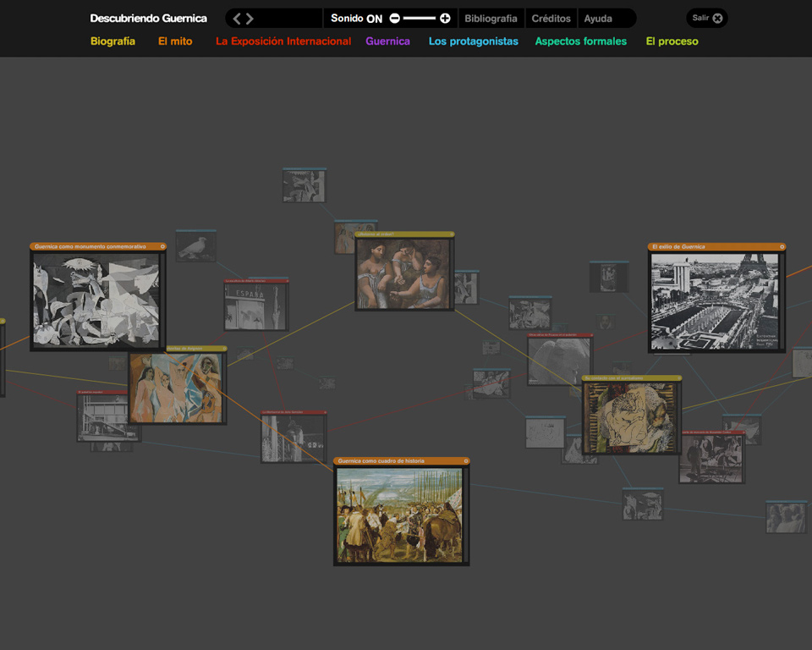Go forward with the right navigation arrow
Image resolution: width=812 pixels, height=650 pixels.
(x=250, y=19)
